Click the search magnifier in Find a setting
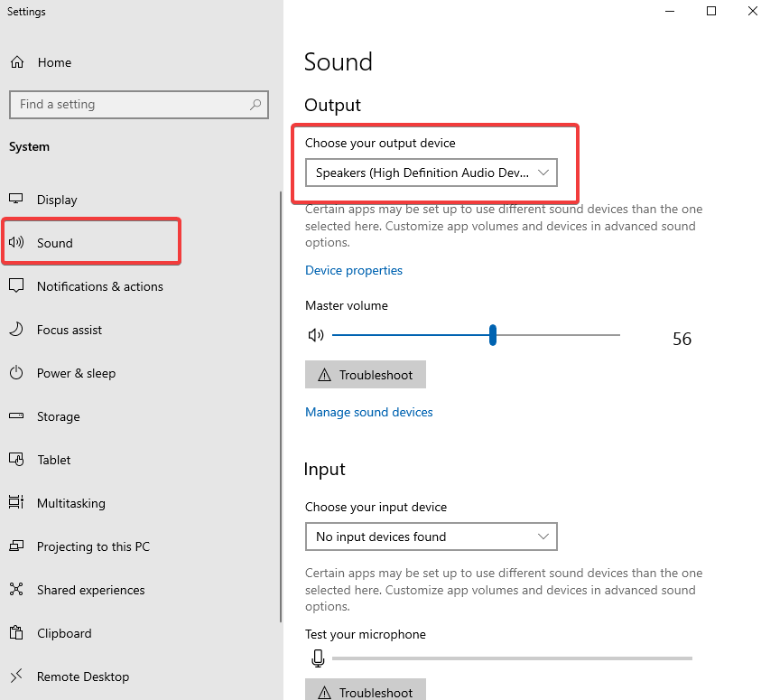Screen dimensions: 761x700 click(255, 105)
